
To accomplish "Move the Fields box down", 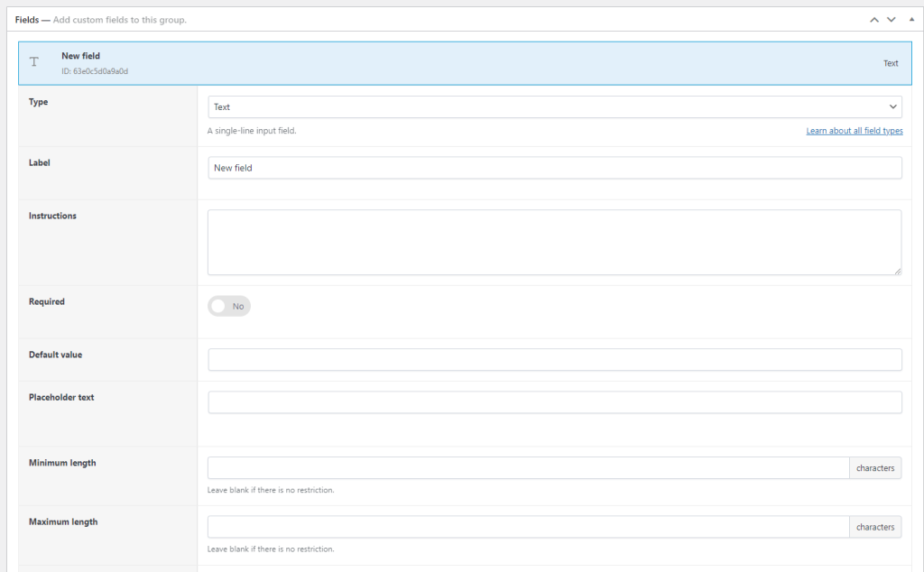I will pyautogui.click(x=892, y=19).
